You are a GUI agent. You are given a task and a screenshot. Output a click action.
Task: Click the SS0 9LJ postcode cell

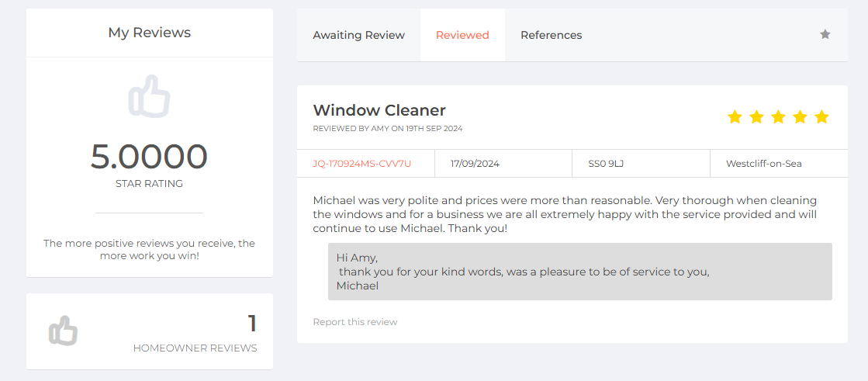[641, 164]
